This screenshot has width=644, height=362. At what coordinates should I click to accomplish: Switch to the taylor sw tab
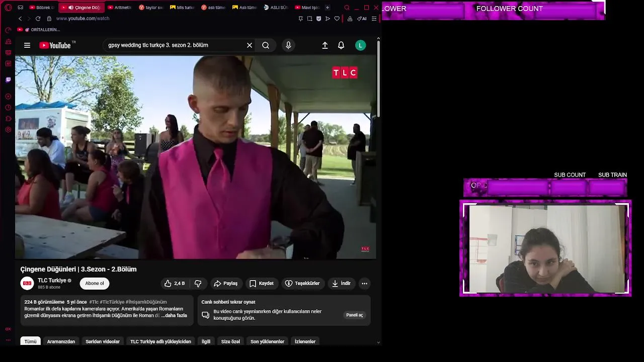tap(151, 8)
